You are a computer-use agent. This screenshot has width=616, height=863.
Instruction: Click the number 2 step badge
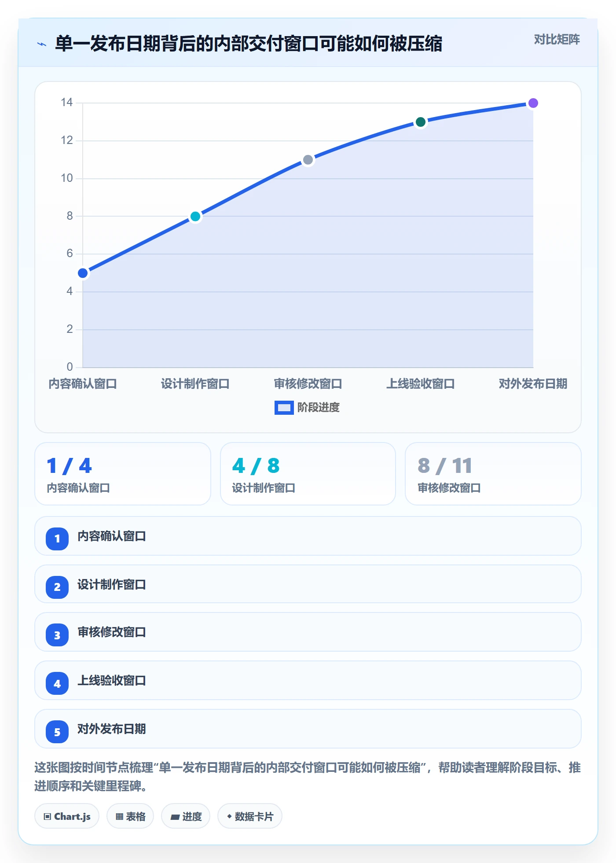coord(57,587)
